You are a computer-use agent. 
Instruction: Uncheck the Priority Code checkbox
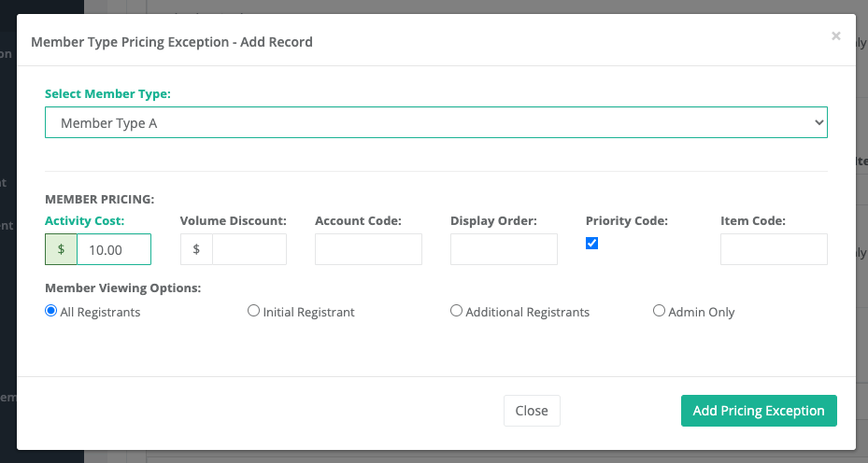591,244
